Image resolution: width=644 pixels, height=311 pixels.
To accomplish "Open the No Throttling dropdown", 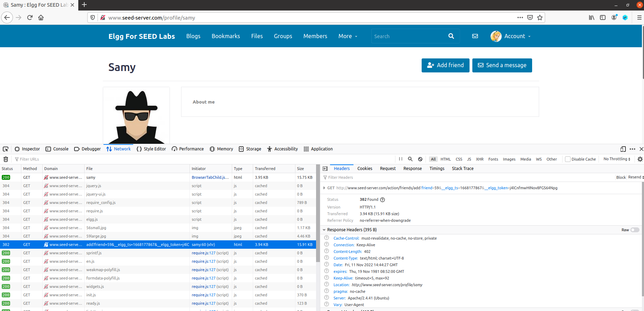I will 617,159.
